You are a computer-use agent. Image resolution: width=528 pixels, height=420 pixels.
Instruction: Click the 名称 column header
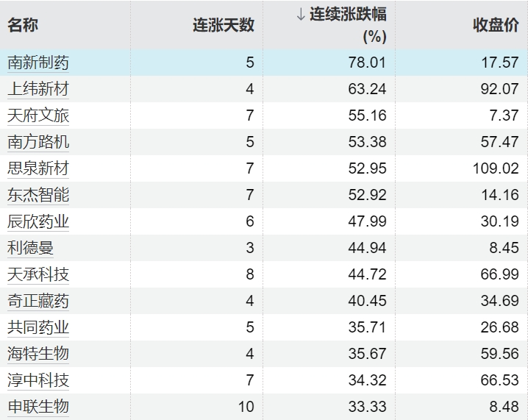(23, 25)
